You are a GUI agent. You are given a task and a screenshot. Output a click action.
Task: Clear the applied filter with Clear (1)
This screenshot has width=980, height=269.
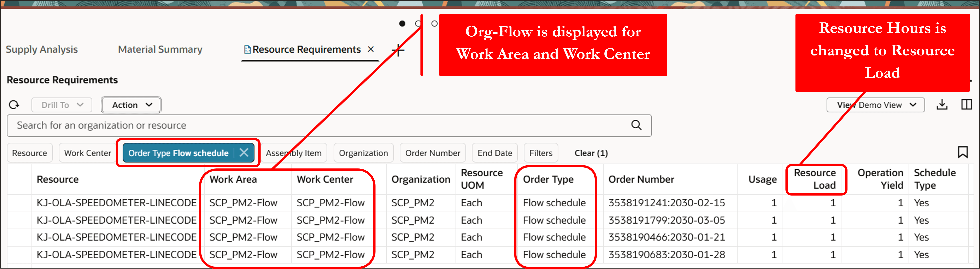tap(590, 153)
